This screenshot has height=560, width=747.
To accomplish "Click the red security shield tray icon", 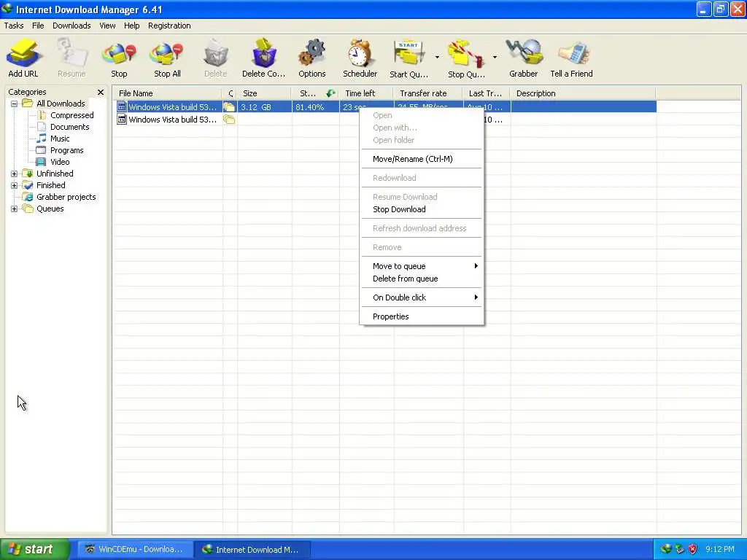I will (693, 549).
